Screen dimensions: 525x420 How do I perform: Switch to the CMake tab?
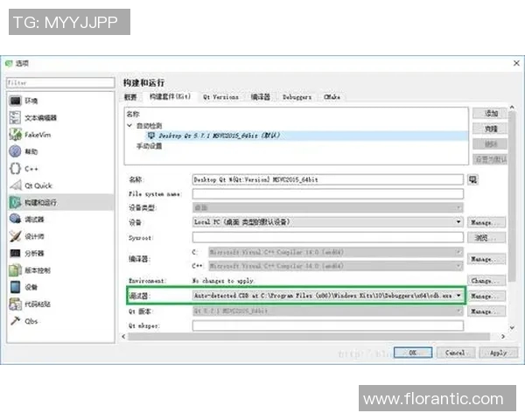(x=332, y=97)
